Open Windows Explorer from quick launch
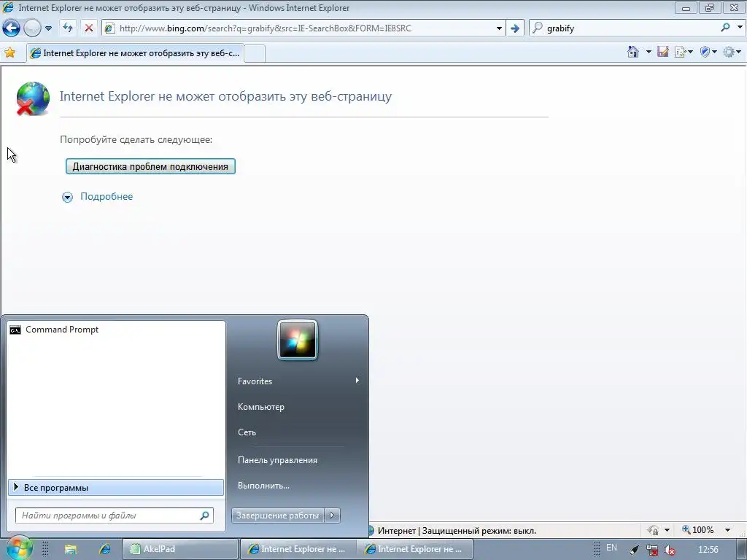This screenshot has height=560, width=747. click(x=71, y=549)
